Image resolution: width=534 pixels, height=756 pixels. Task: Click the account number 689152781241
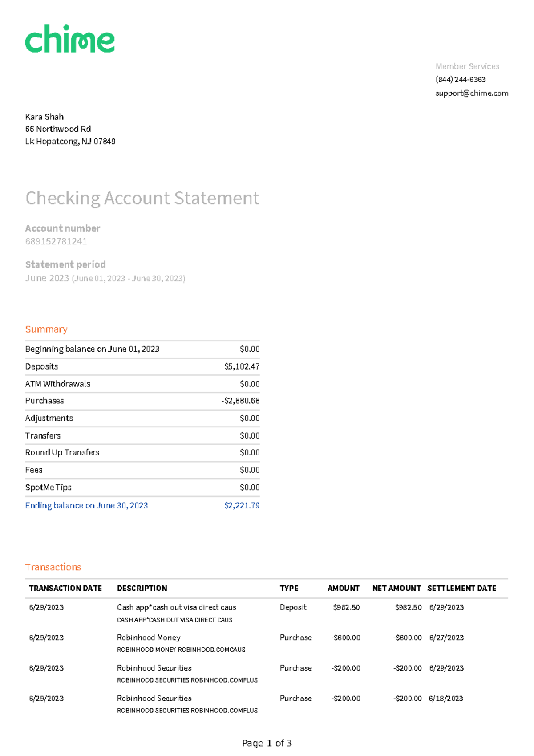point(56,241)
